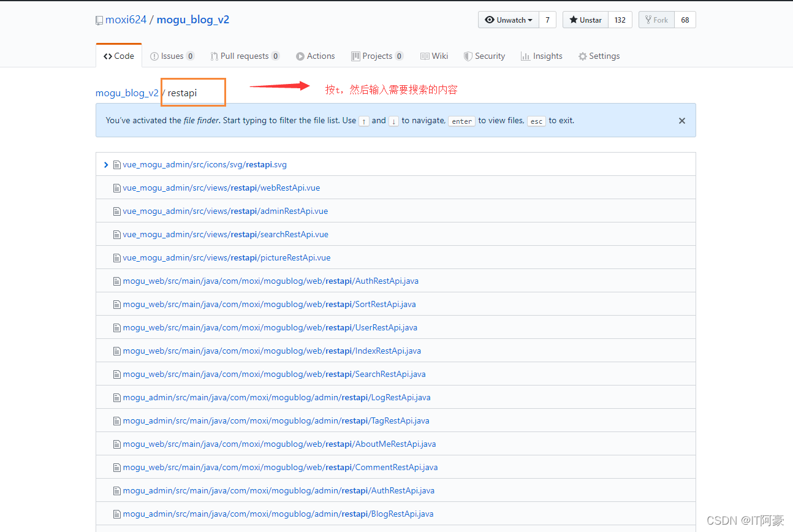Click the Issues count badge showing 0
793x532 pixels.
point(191,56)
